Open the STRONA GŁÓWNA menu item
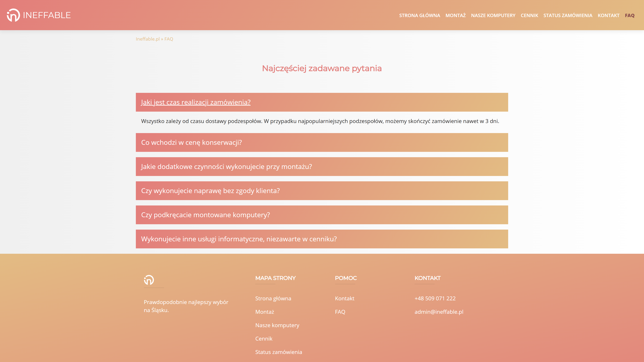 tap(420, 15)
